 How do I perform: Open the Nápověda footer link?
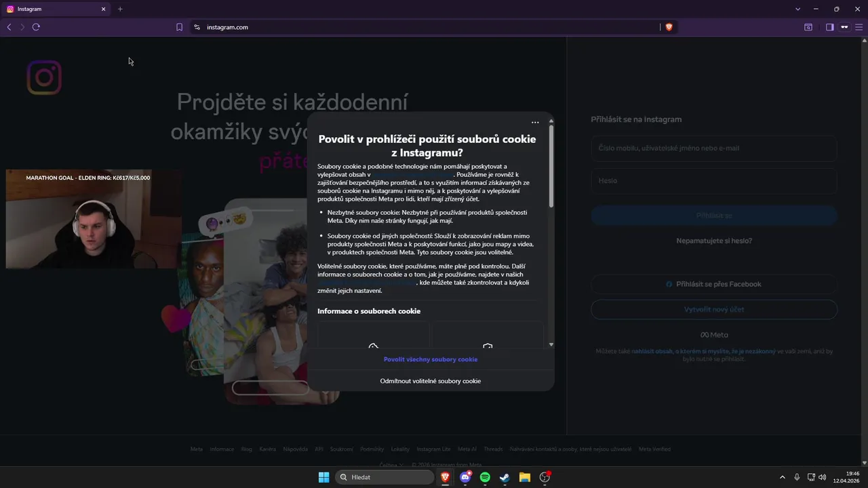[295, 449]
